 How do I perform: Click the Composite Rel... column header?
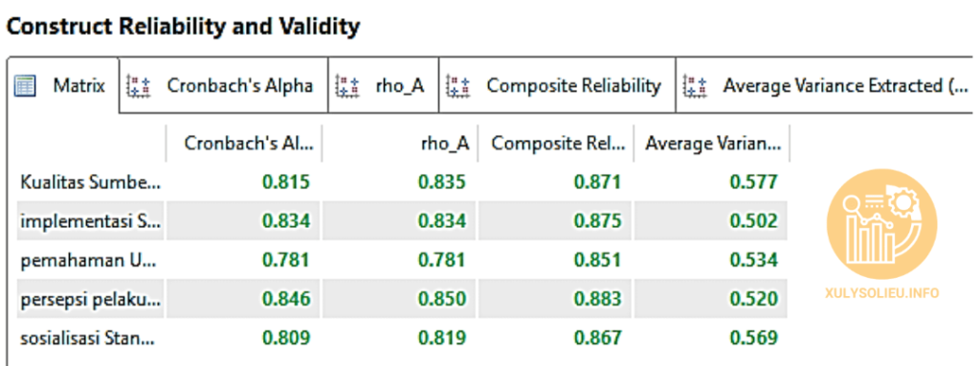point(556,144)
